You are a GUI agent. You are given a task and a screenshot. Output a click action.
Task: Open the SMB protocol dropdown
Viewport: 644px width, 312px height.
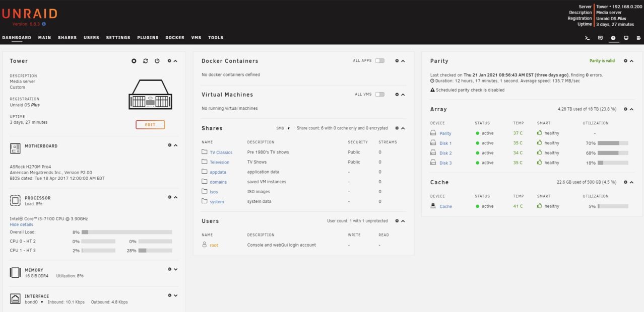coord(283,128)
